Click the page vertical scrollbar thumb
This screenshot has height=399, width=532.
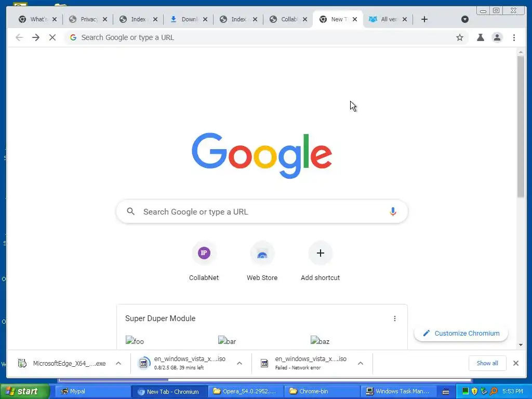521,127
